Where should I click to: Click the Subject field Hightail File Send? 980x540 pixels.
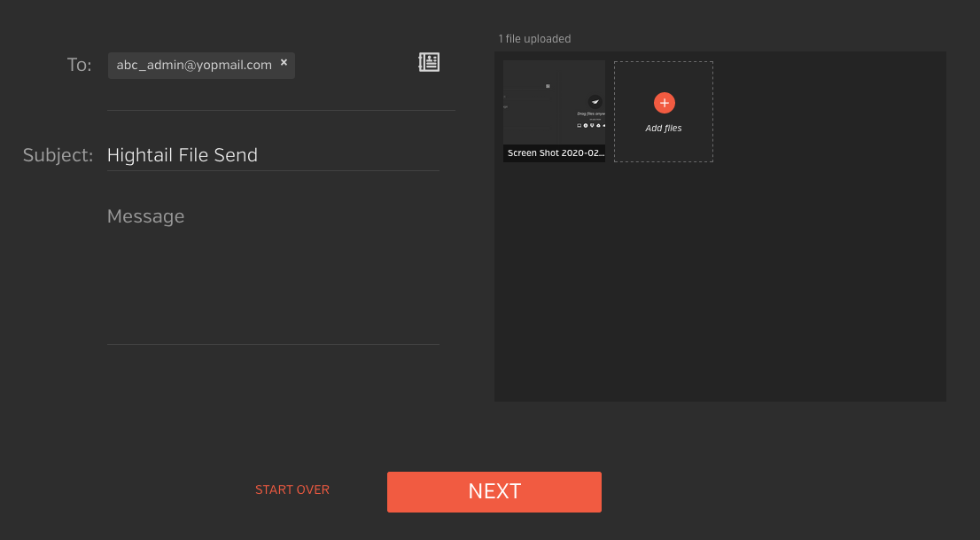[x=273, y=155]
